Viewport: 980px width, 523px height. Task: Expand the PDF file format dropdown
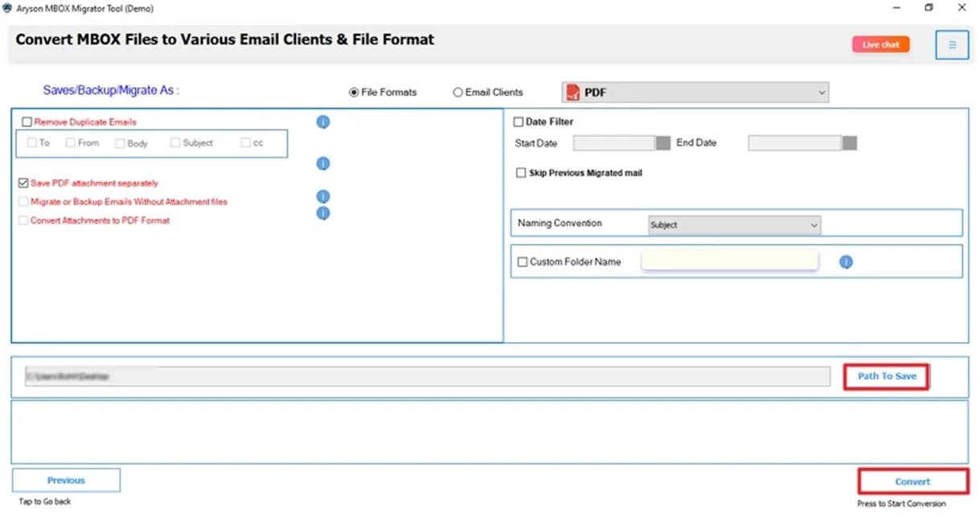pyautogui.click(x=695, y=93)
